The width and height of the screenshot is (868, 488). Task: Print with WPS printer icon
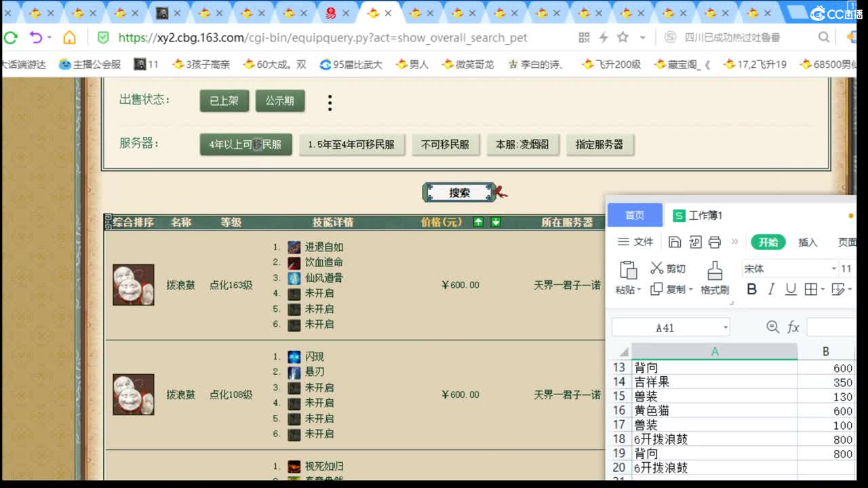[x=715, y=242]
